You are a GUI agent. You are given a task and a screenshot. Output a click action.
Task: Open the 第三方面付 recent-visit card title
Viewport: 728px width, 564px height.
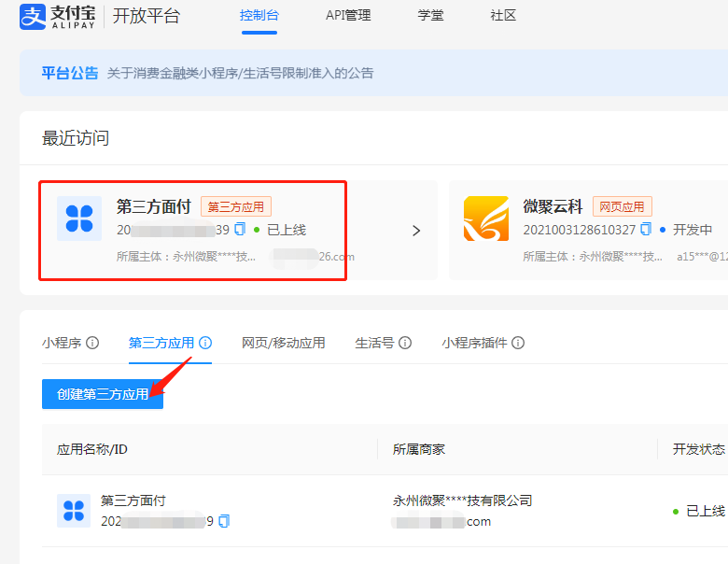pos(154,206)
